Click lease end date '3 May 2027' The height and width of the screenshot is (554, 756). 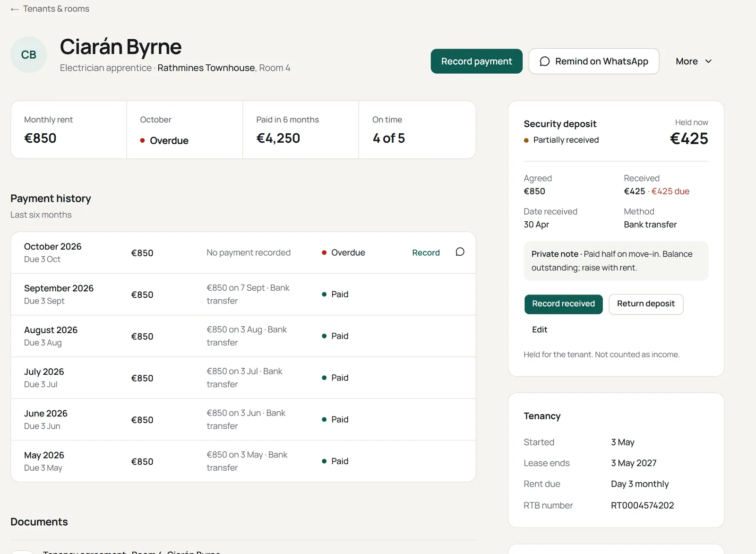634,463
